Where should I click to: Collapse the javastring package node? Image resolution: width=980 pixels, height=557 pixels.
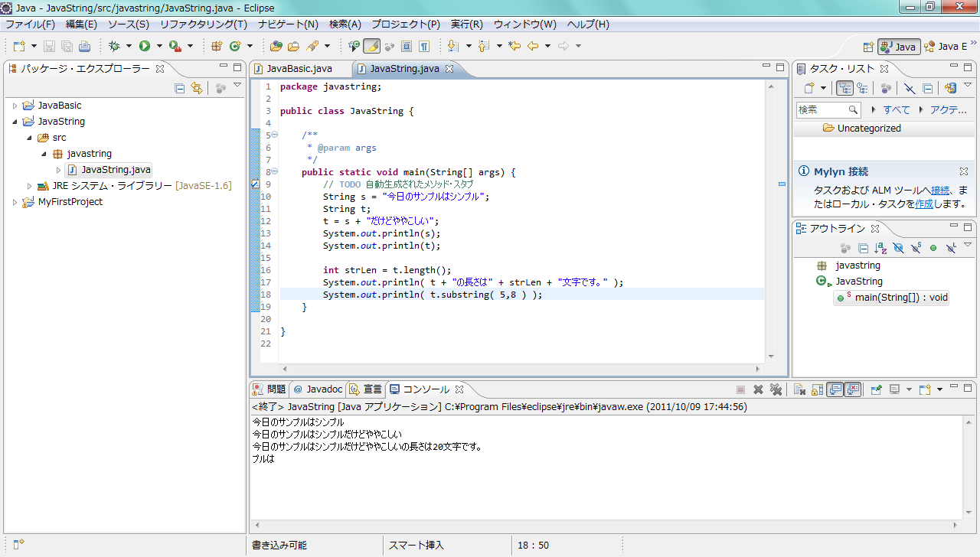pos(44,154)
